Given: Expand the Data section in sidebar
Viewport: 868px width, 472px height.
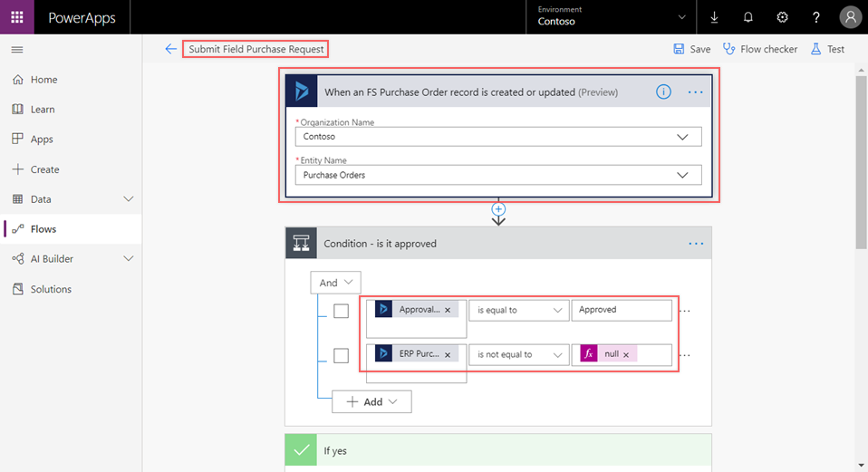Looking at the screenshot, I should point(128,199).
